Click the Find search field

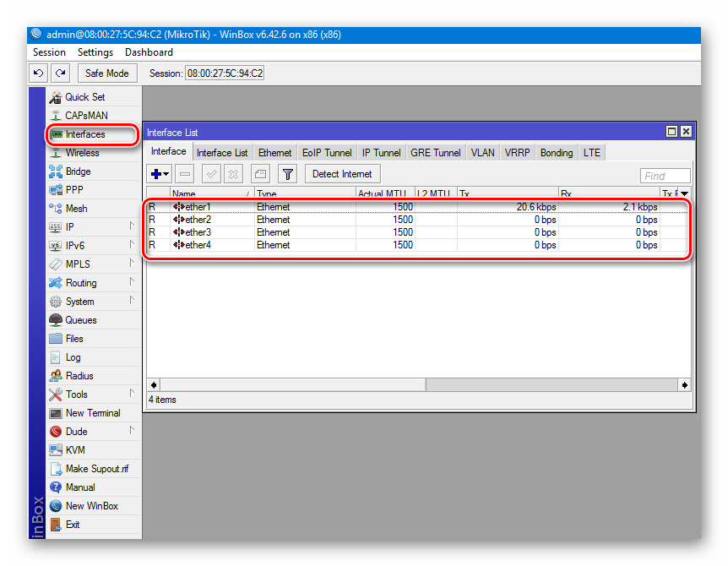pyautogui.click(x=665, y=176)
